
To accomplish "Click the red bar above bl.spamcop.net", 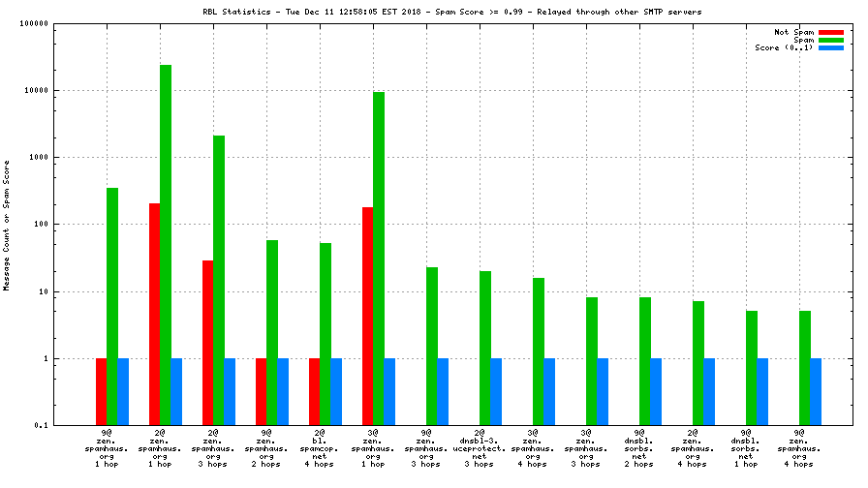I will 315,391.
